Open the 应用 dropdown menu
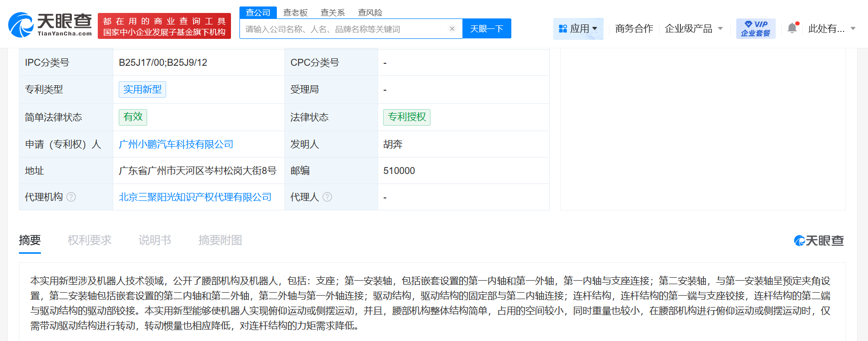Image resolution: width=868 pixels, height=341 pixels. 578,28
